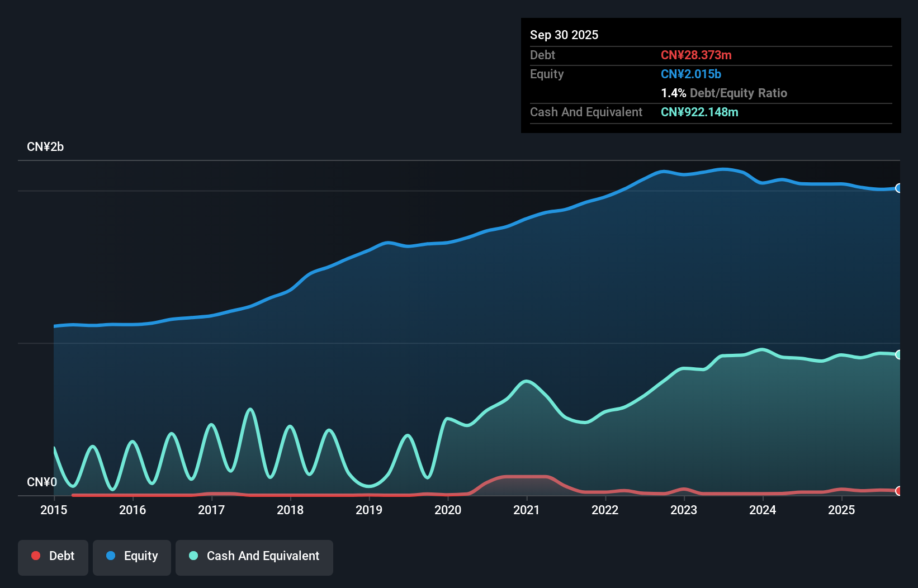The width and height of the screenshot is (918, 588).
Task: Select the teal endpoint marker on Cash line
Action: tap(898, 354)
